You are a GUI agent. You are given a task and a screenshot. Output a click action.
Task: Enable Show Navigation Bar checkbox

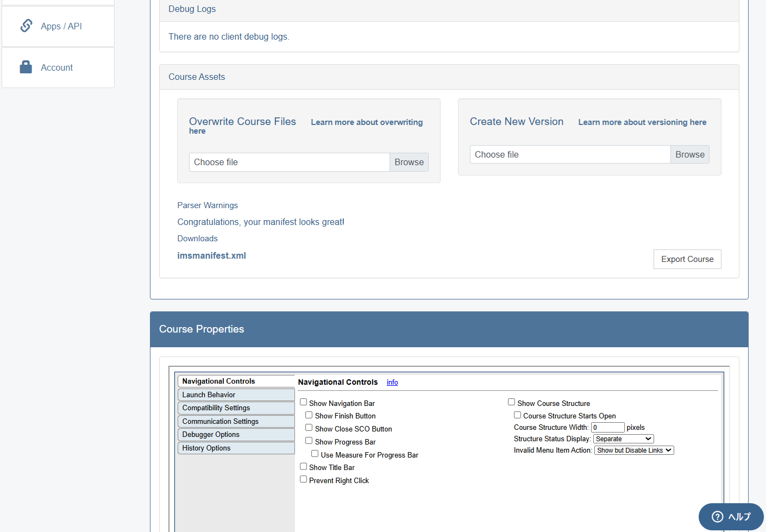(304, 402)
